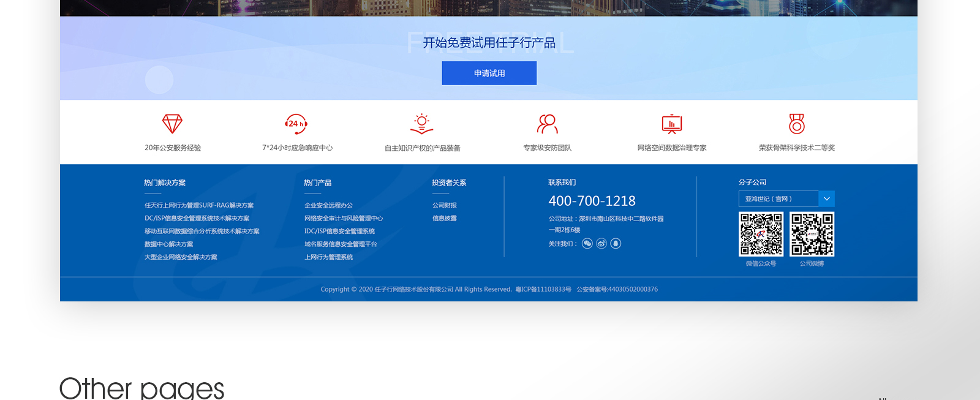This screenshot has width=980, height=400.
Task: Expand the 分子公司 dropdown arrow
Action: point(826,199)
